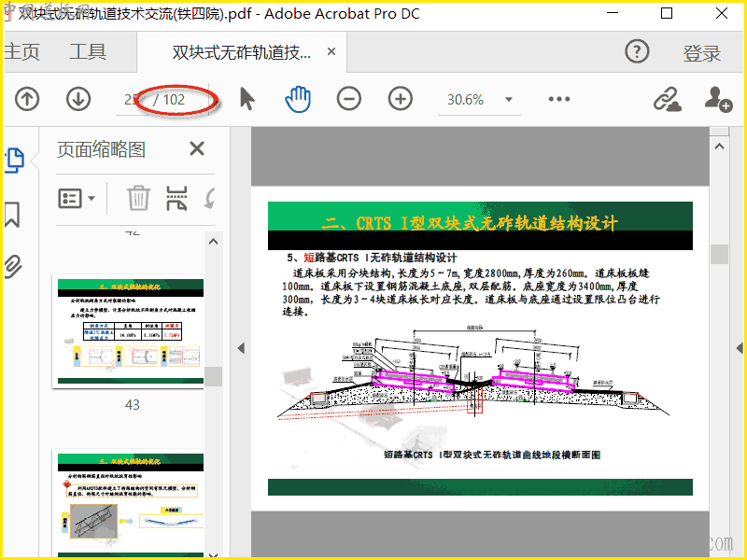Screen dimensions: 747x560
Task: Zoom out with the minus button
Action: (x=348, y=99)
